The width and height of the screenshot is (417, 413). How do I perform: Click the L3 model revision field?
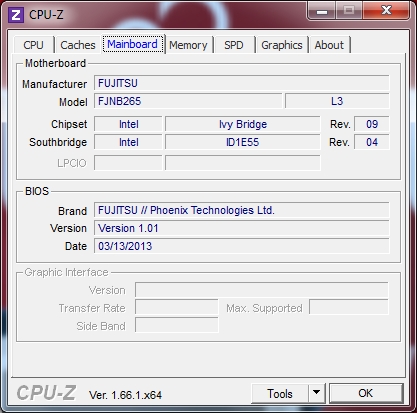click(x=337, y=101)
